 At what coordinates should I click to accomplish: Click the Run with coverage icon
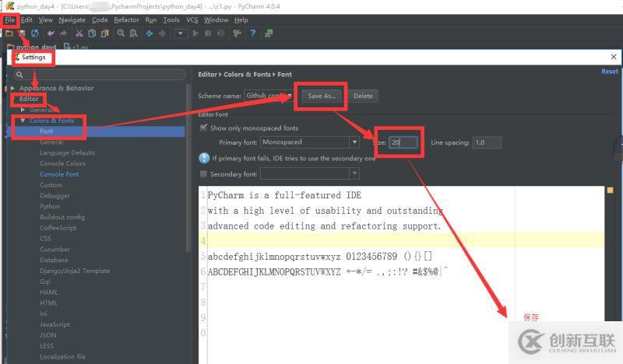(220, 33)
